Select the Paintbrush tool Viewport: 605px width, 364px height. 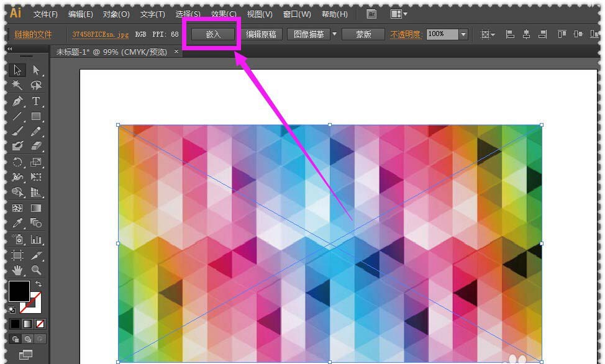(17, 131)
